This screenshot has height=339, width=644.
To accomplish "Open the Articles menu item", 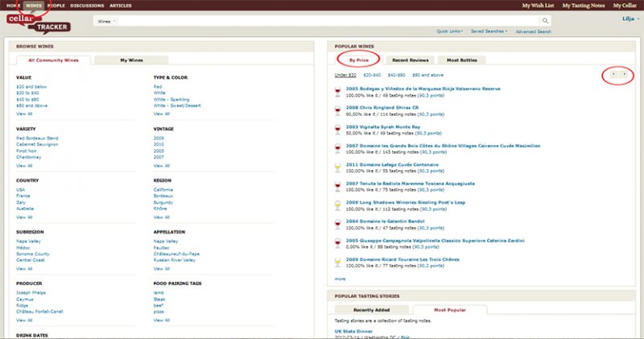I will pyautogui.click(x=120, y=6).
